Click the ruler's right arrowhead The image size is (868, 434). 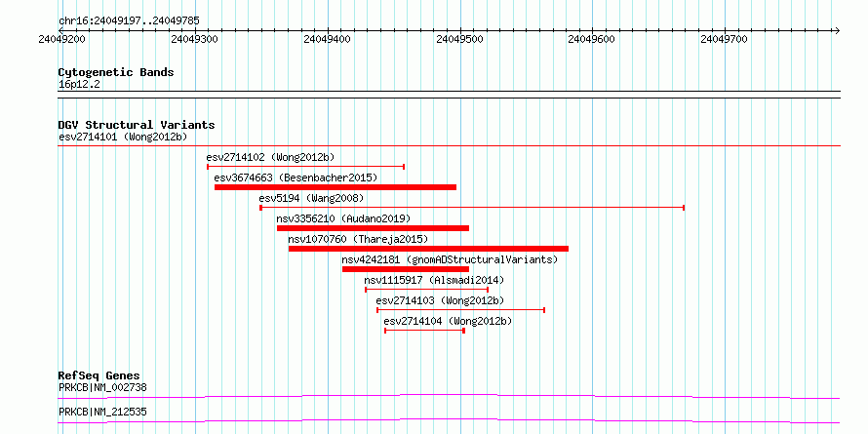pos(837,30)
